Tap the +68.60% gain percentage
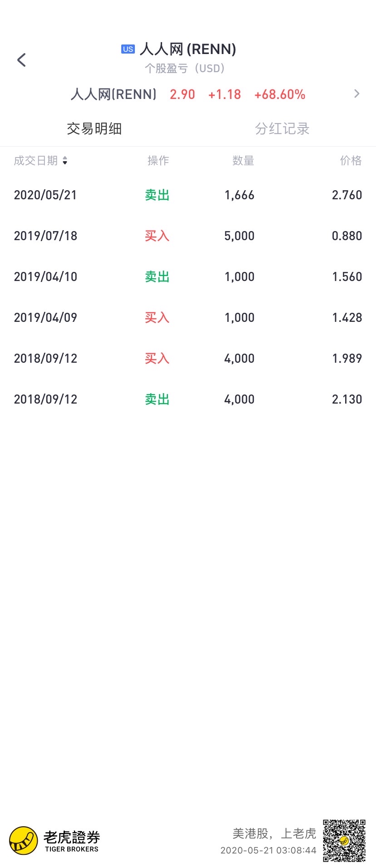Image resolution: width=376 pixels, height=868 pixels. tap(280, 94)
